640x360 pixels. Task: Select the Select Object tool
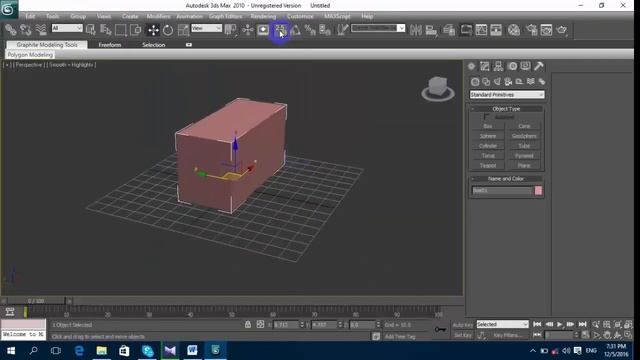pos(91,30)
